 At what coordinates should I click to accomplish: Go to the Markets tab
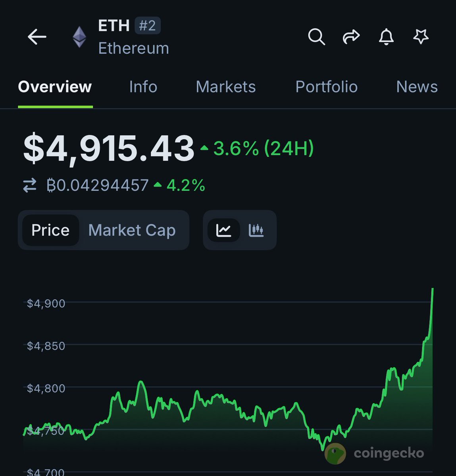pyautogui.click(x=225, y=87)
